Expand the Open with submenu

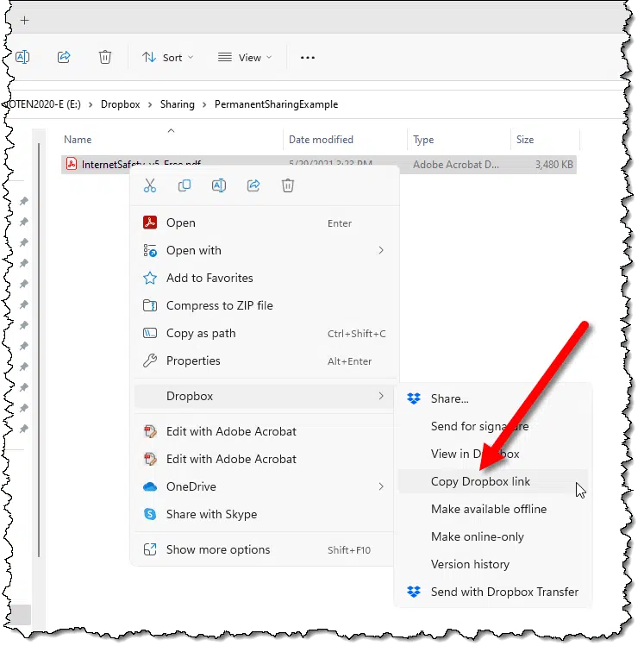point(265,250)
